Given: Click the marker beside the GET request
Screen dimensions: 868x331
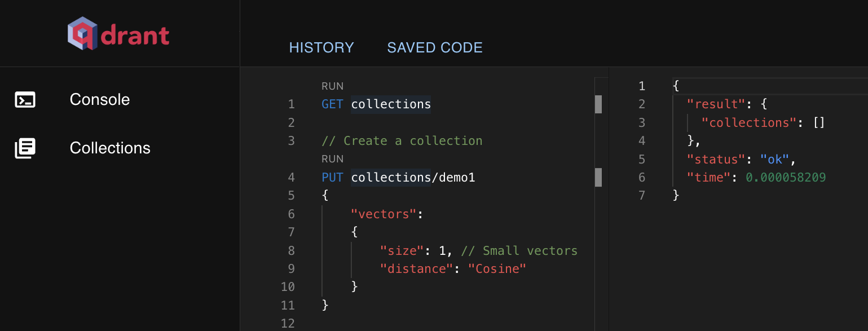Looking at the screenshot, I should [599, 104].
